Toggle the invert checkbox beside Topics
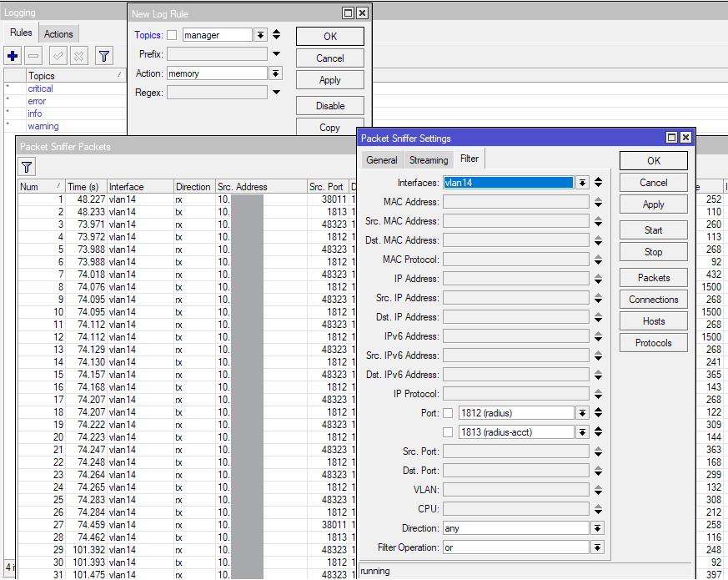The image size is (728, 580). click(x=172, y=35)
